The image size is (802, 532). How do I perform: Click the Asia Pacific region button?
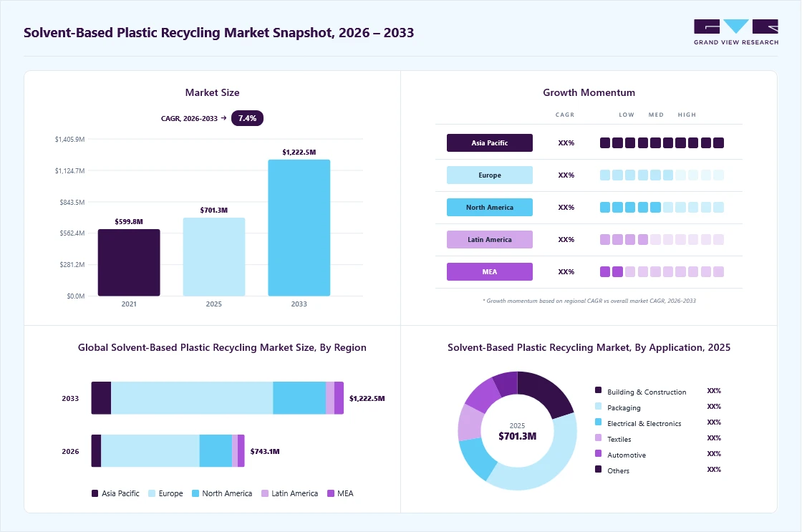point(490,142)
